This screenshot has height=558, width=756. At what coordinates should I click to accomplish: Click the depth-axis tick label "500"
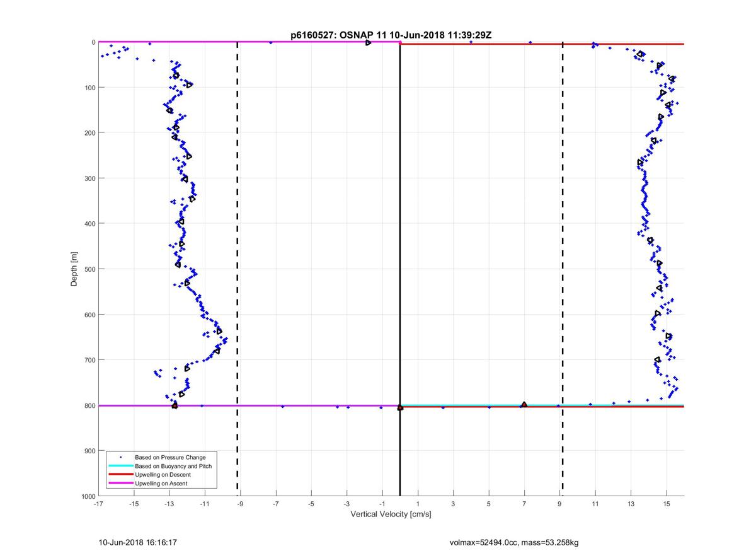tap(90, 269)
